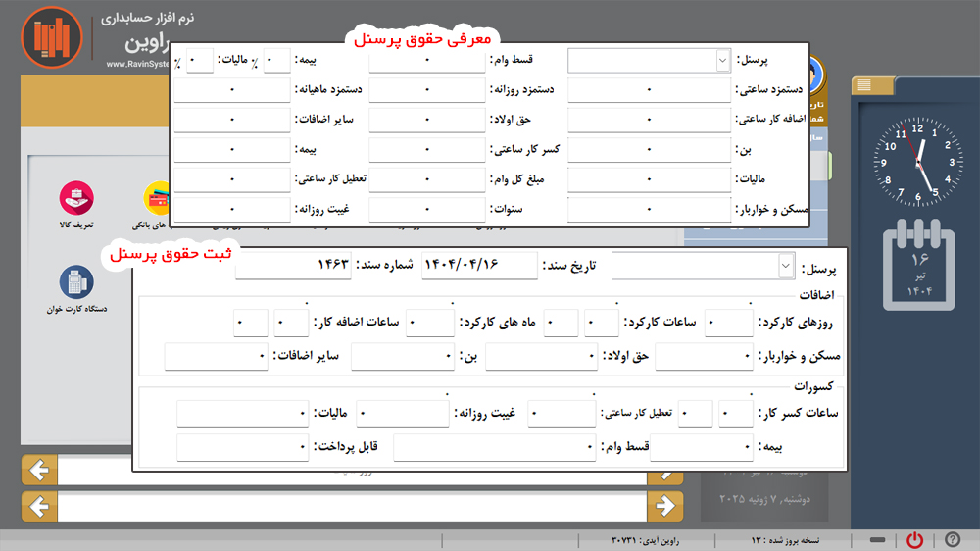Open the card reader device (دستگاه کارت خوان) icon
The width and height of the screenshot is (980, 551).
click(x=76, y=282)
